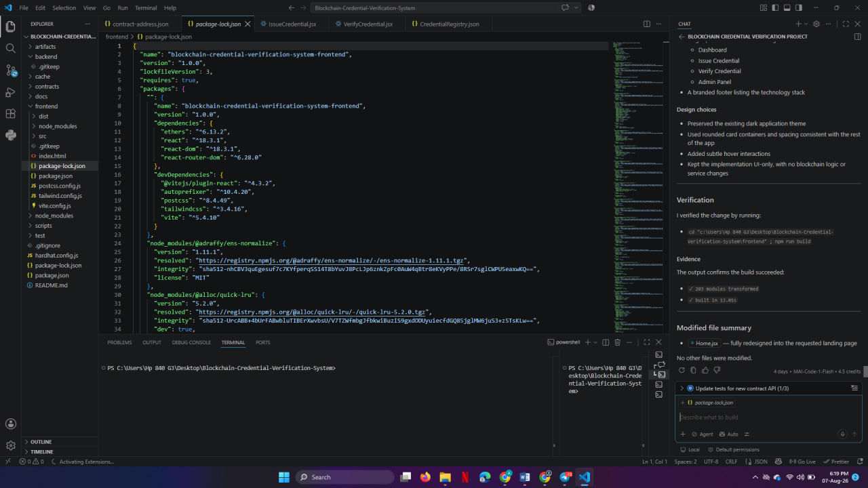Kill the terminal with trash icon
The height and width of the screenshot is (488, 868).
click(x=618, y=342)
